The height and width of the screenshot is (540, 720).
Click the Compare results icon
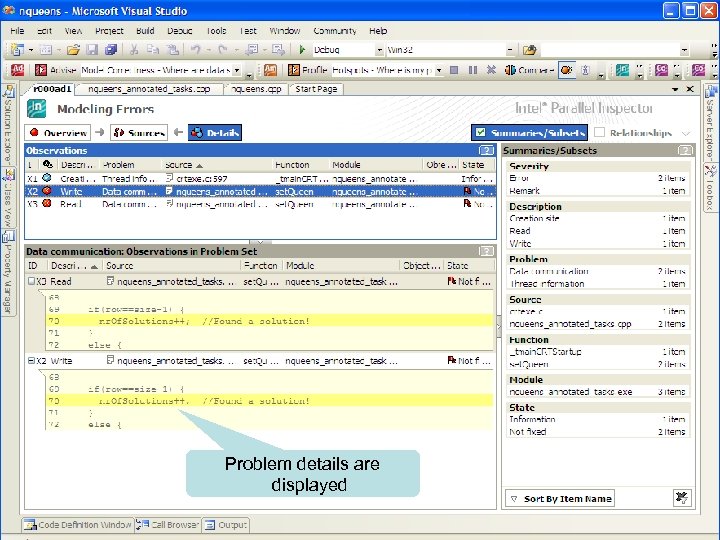point(510,70)
